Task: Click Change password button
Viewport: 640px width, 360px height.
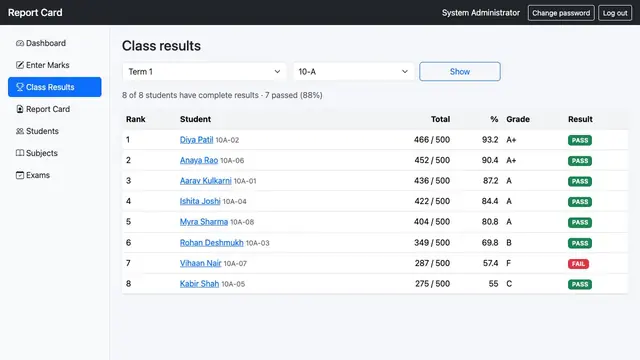Action: pos(561,13)
